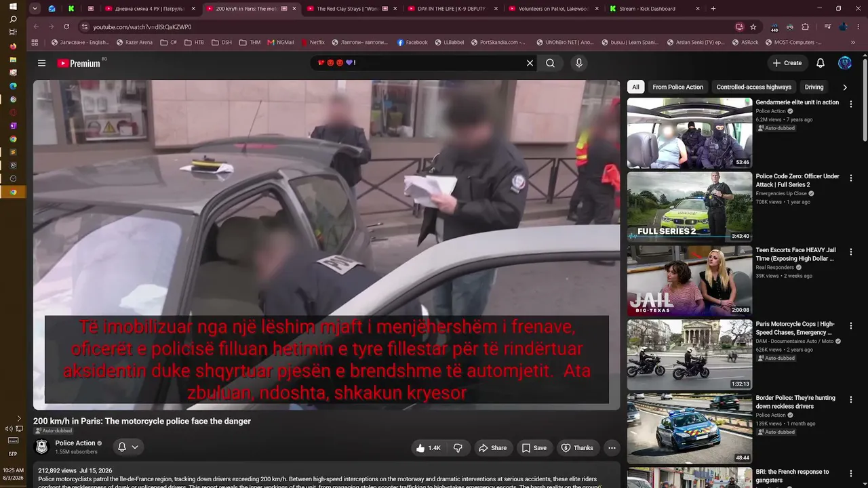Open Gendarmerie elite unit in action thumbnail
This screenshot has width=868, height=488.
pyautogui.click(x=690, y=133)
